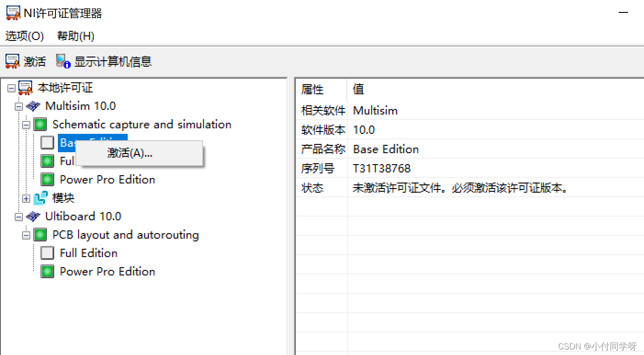The height and width of the screenshot is (355, 644).
Task: Click the 未激活许可证文件 status message
Action: coord(461,188)
